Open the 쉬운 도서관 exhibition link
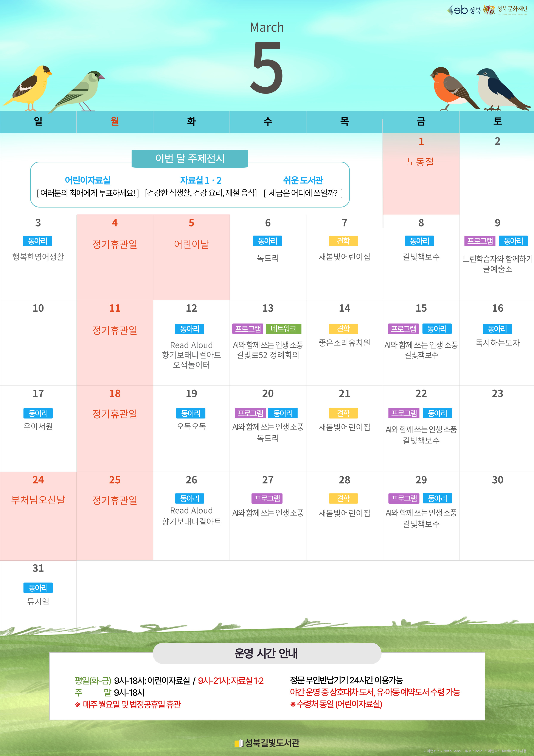This screenshot has width=534, height=756. click(x=303, y=180)
